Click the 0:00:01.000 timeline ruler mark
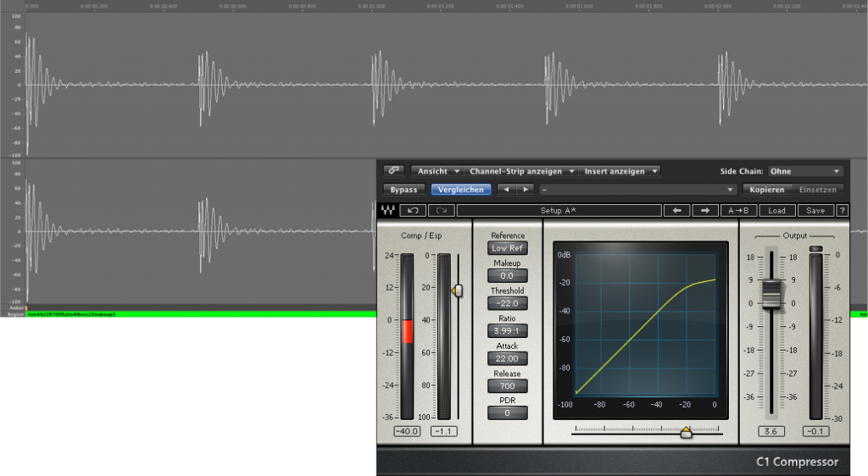868x476 pixels. pyautogui.click(x=371, y=6)
